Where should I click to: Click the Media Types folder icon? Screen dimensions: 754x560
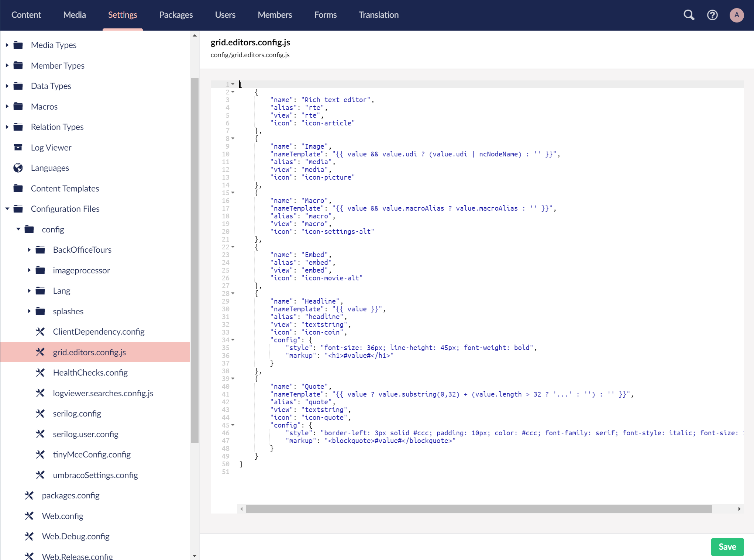coord(18,45)
